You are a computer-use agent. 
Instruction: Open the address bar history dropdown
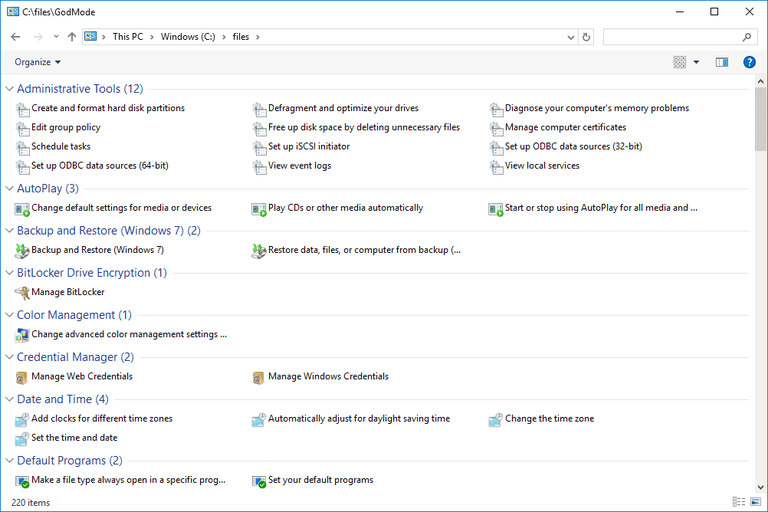click(x=571, y=37)
